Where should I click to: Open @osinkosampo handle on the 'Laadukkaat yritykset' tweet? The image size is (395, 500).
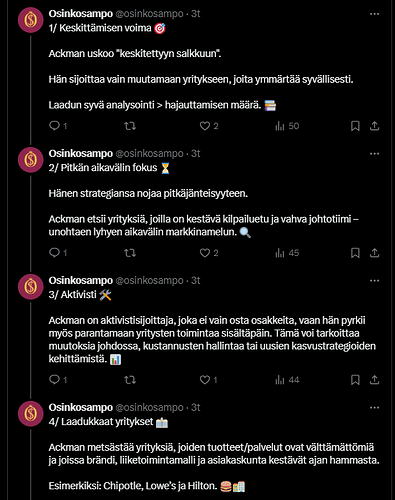[x=149, y=407]
